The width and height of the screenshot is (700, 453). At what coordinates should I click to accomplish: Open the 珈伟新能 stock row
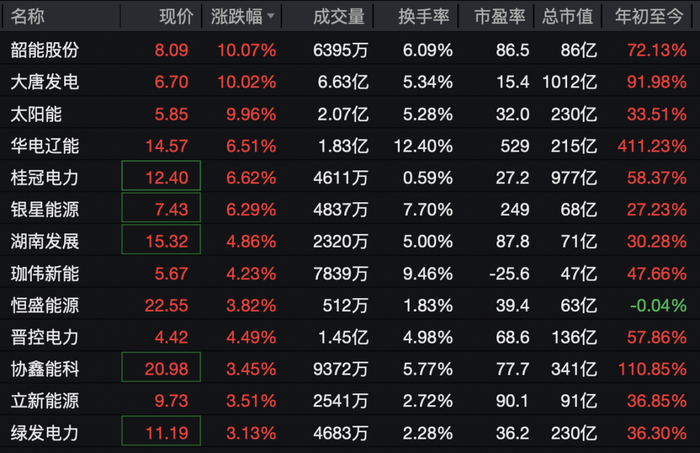(350, 274)
